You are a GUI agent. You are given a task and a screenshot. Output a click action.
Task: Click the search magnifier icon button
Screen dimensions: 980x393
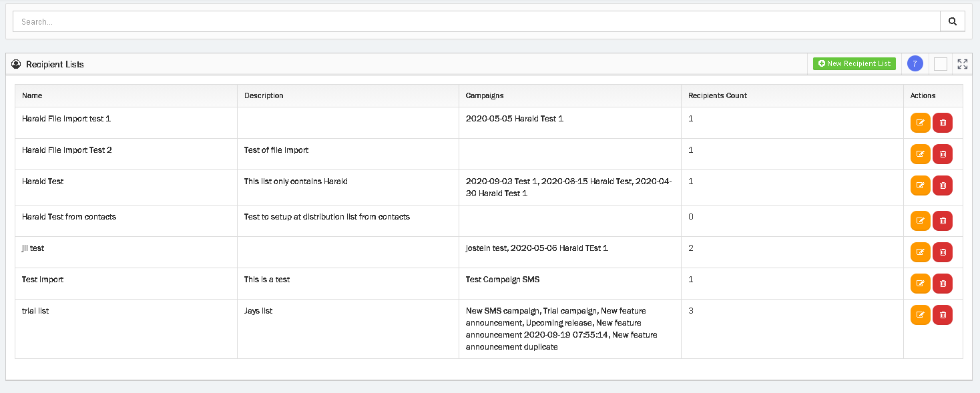coord(953,21)
